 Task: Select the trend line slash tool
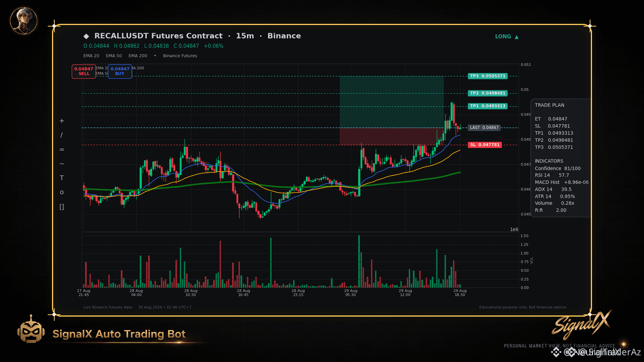pos(62,135)
